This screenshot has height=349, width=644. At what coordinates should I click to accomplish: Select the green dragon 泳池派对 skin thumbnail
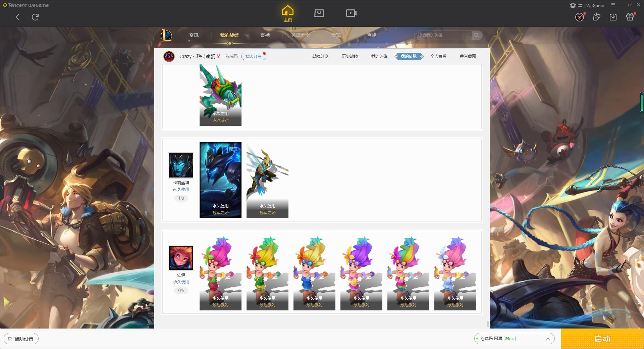coord(220,95)
